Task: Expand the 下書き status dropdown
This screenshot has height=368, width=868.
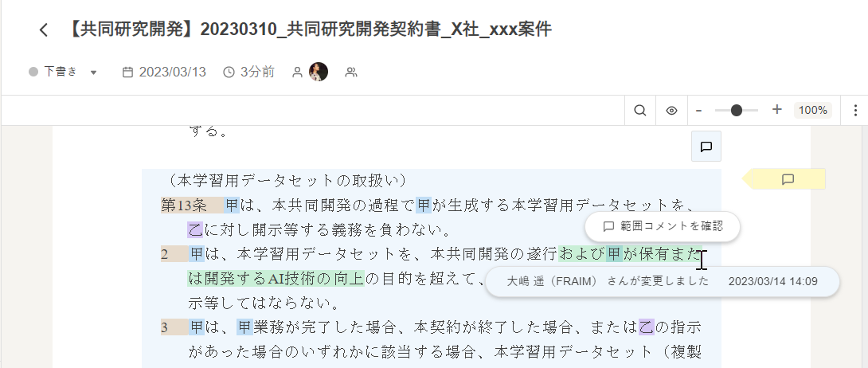Action: coord(63,72)
